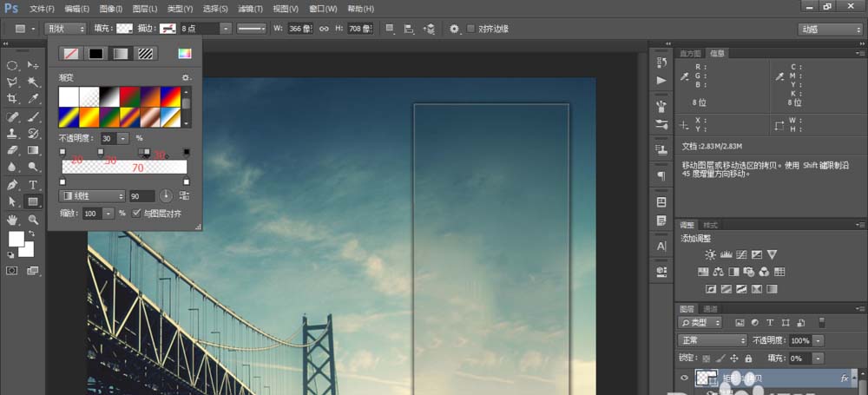
Task: Select the Blur tool
Action: [12, 167]
